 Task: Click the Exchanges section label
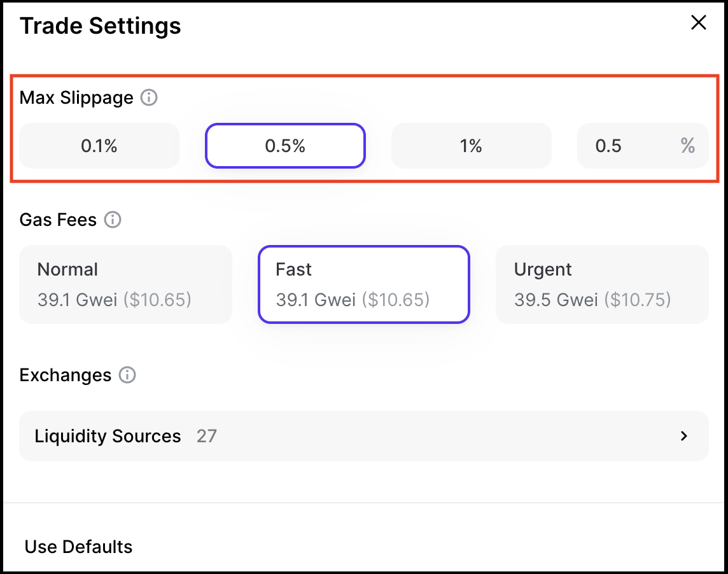coord(66,375)
